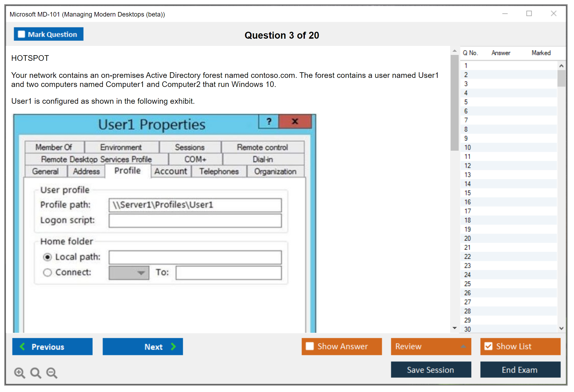Click the zoom in magnifier icon
Viewport: 574px width, 392px height.
(x=19, y=373)
